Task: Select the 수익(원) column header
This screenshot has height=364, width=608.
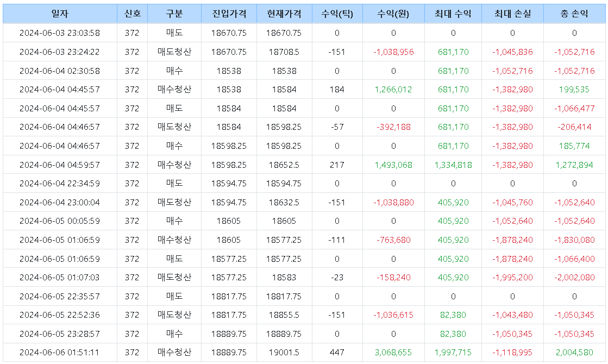Action: [393, 14]
